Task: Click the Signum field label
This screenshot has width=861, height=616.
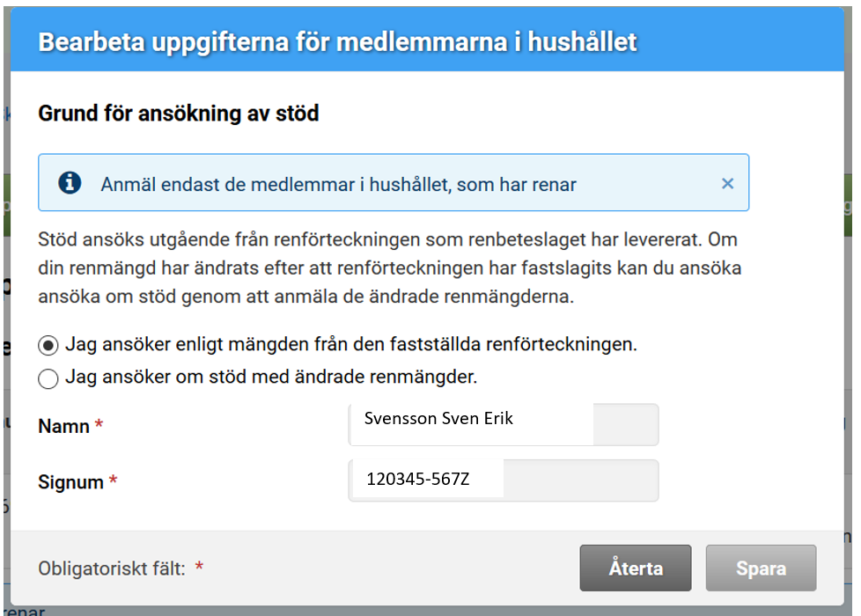Action: [70, 482]
